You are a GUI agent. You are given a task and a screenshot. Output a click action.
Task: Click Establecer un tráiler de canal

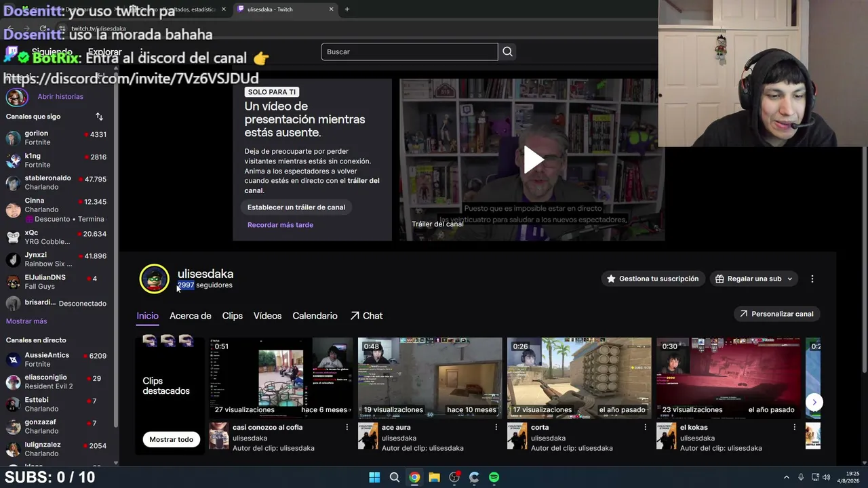point(296,207)
